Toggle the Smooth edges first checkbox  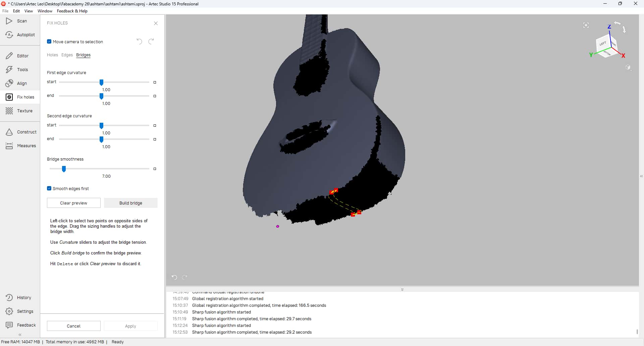49,188
